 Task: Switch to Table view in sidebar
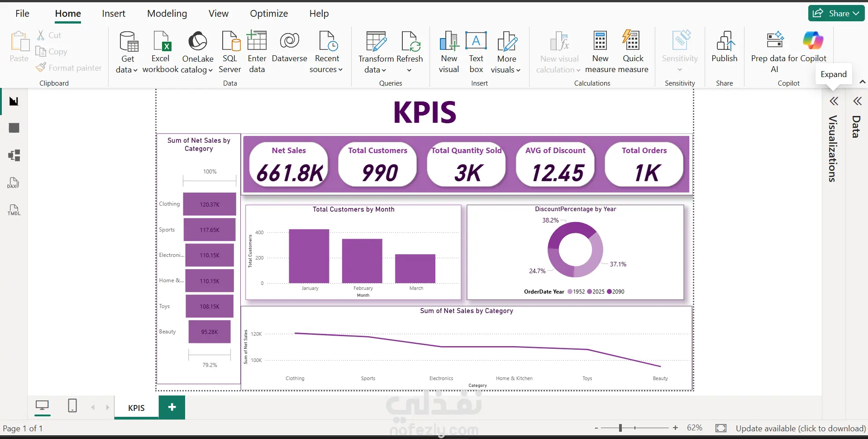coord(14,128)
